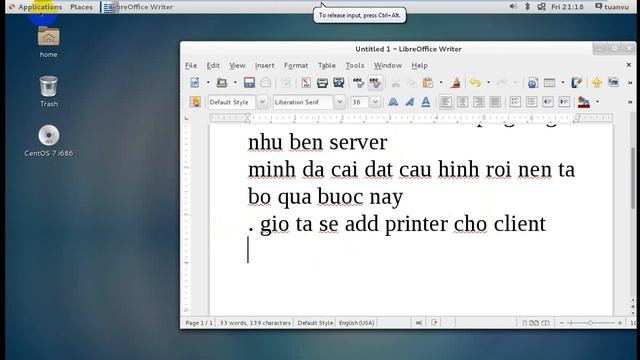Open the Insert menu

tap(264, 65)
